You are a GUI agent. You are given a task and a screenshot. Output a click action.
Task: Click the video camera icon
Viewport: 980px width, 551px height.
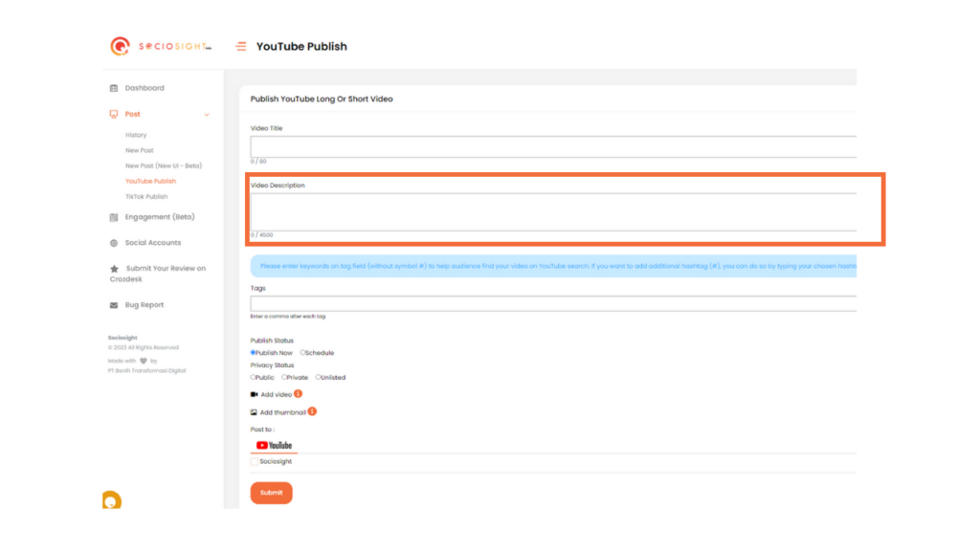[x=254, y=395]
